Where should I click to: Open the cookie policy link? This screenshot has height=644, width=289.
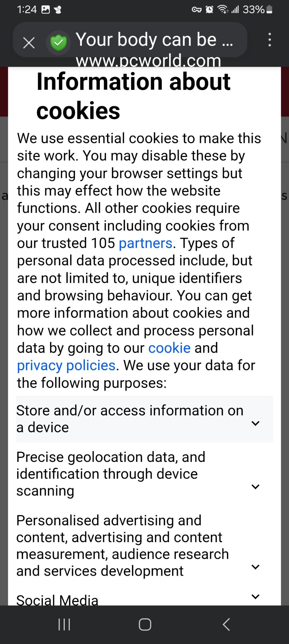[169, 348]
